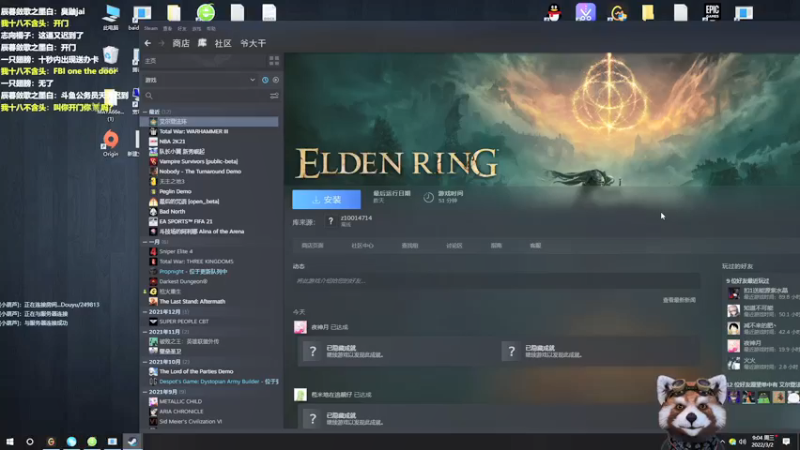Open the taskbar volume icon
Viewport: 800px width, 450px height.
coord(742,441)
